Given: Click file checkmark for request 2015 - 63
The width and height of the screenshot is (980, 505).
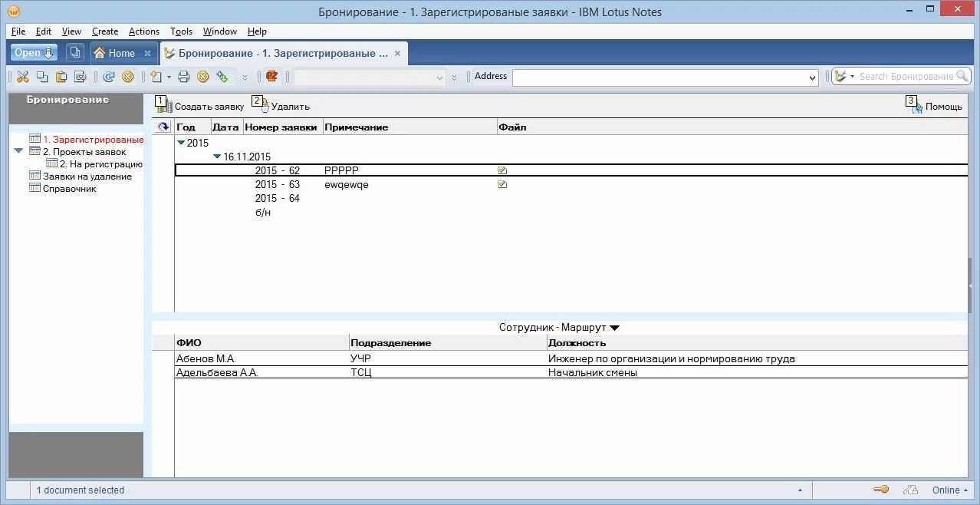Looking at the screenshot, I should pos(502,185).
